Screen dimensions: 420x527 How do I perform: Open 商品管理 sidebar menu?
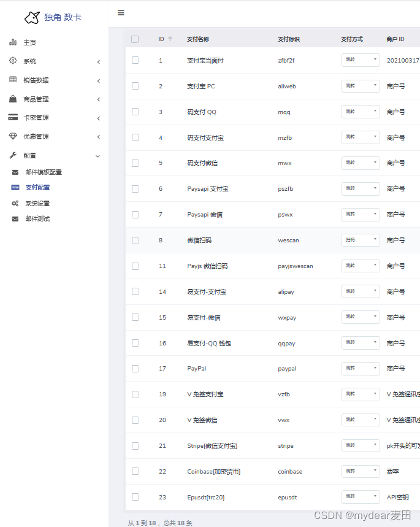36,99
